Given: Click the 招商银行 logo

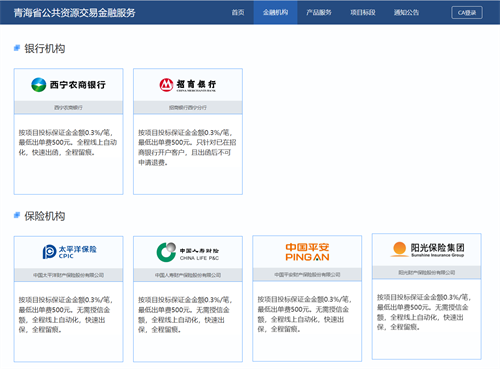Looking at the screenshot, I should (188, 85).
